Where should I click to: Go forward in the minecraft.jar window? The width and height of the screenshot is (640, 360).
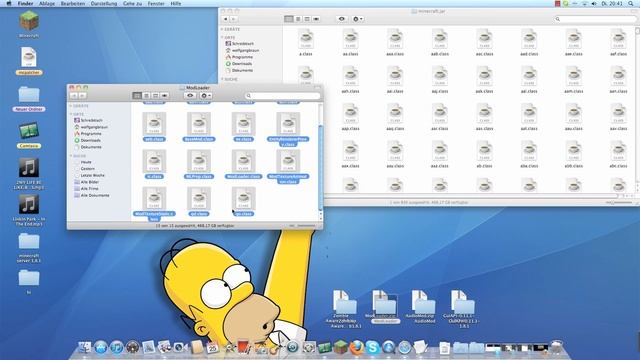coord(233,19)
